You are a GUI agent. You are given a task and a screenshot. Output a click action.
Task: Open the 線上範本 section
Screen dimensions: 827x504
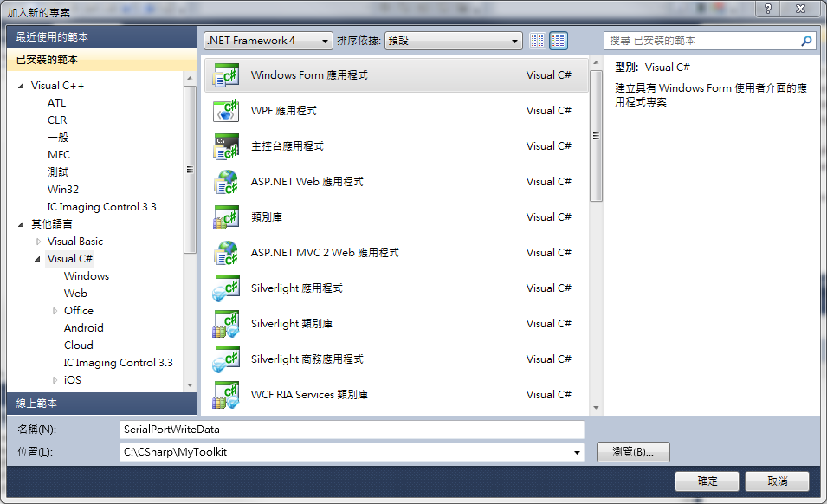[x=102, y=404]
